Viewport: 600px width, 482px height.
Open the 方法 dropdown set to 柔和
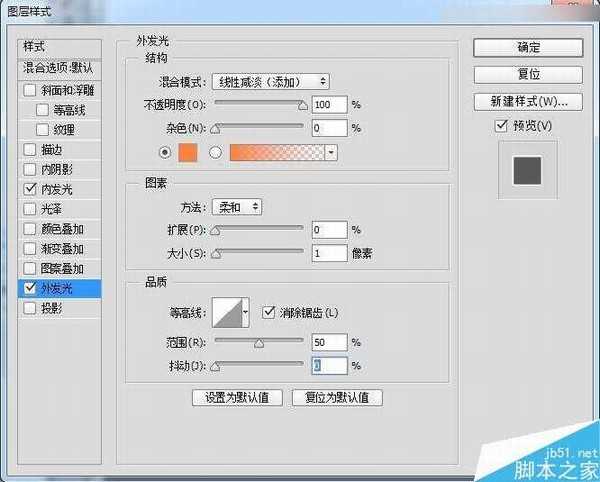coord(237,207)
